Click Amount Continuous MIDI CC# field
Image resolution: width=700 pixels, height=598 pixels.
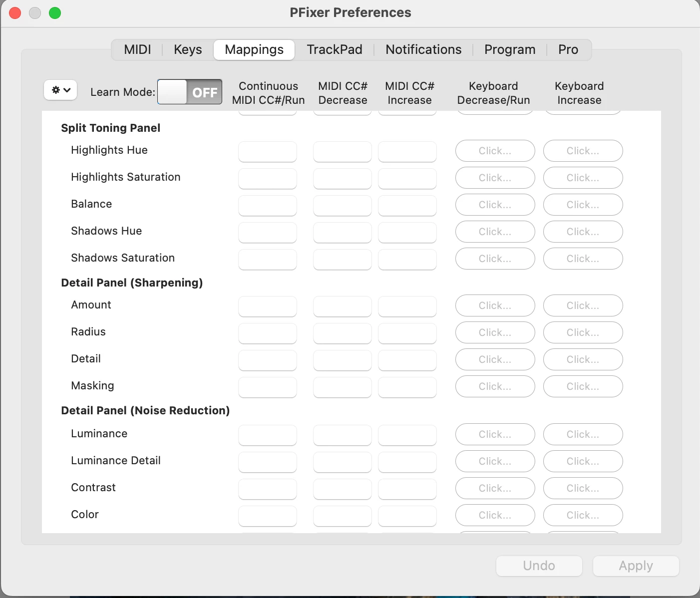[268, 306]
